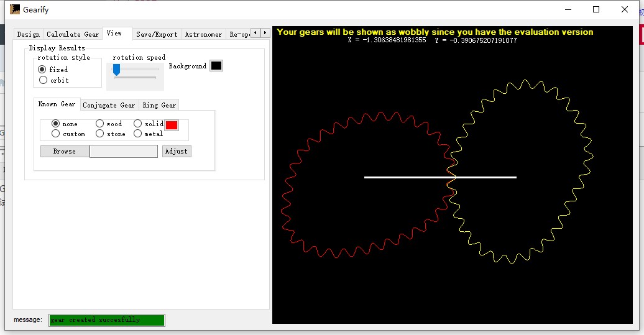Click the evaluation version warning text
Image resolution: width=644 pixels, height=335 pixels.
[435, 32]
